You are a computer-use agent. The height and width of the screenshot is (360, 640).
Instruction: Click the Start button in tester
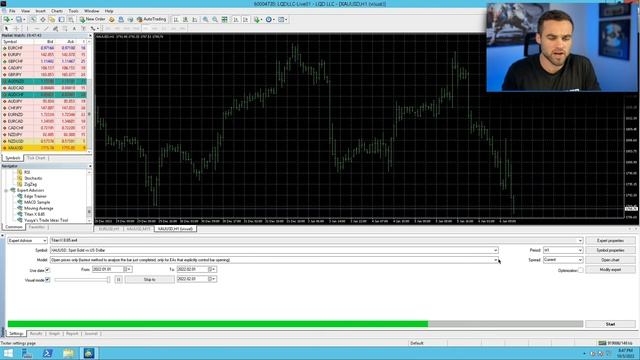pyautogui.click(x=610, y=324)
